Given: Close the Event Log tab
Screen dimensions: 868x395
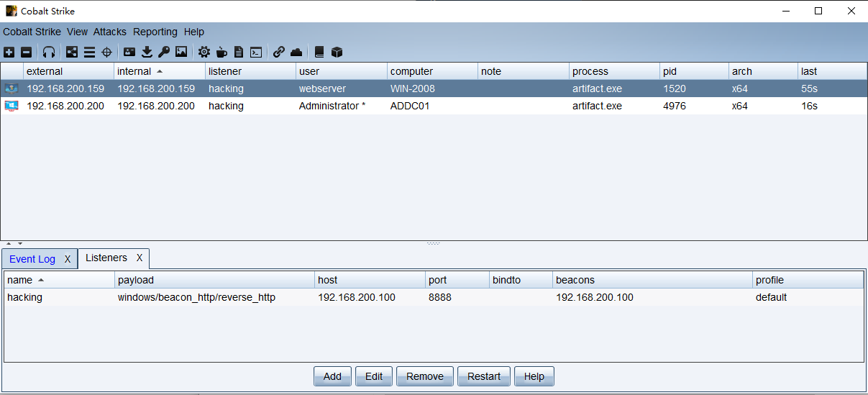Looking at the screenshot, I should pyautogui.click(x=68, y=259).
